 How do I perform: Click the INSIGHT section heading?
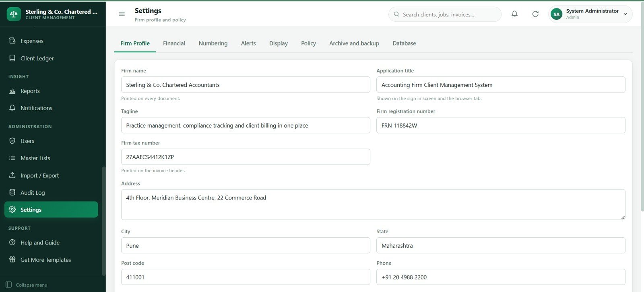click(19, 76)
